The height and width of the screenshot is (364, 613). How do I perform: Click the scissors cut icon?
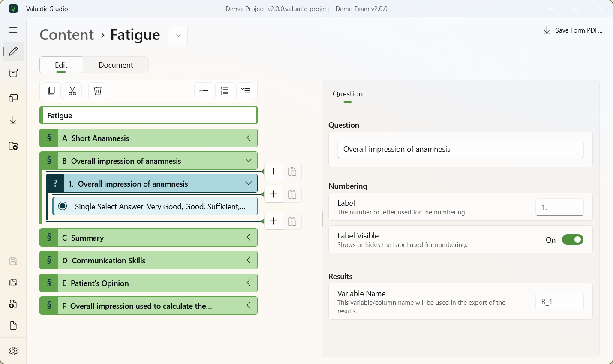click(72, 91)
